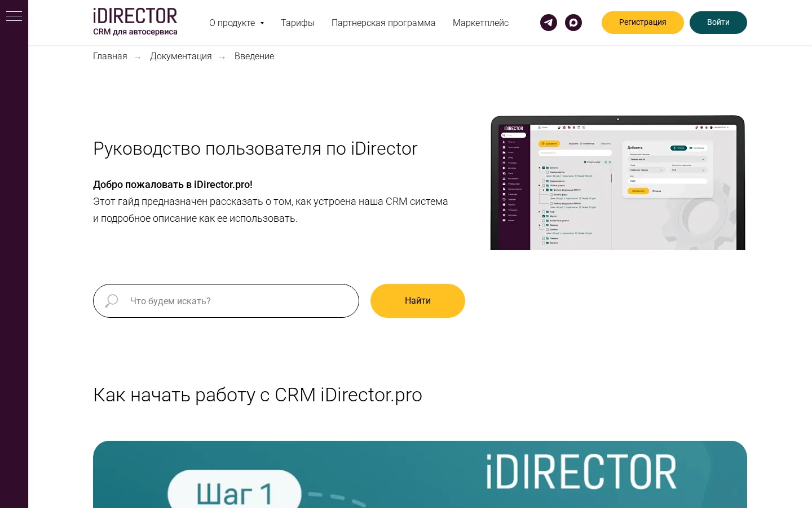Click the "Войти" login button
The height and width of the screenshot is (508, 812).
coord(718,23)
